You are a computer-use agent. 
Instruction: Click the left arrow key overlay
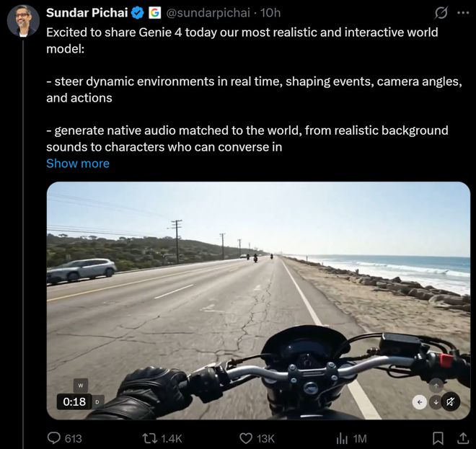(420, 402)
